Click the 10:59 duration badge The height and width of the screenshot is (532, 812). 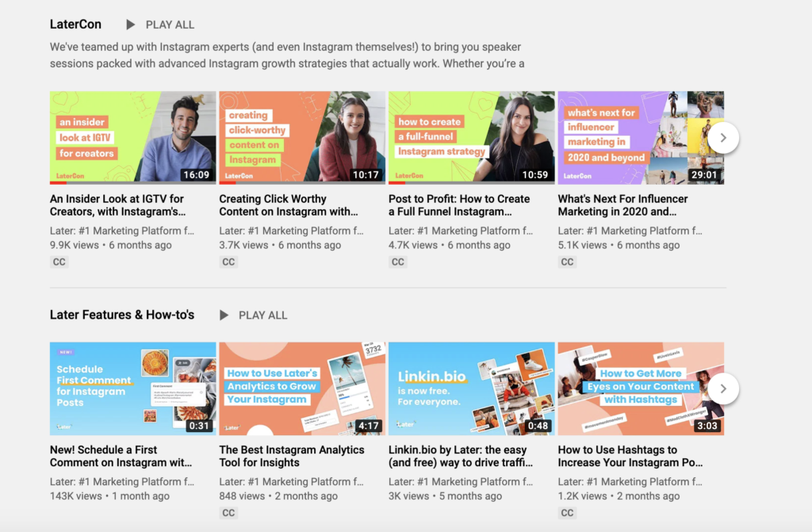535,175
